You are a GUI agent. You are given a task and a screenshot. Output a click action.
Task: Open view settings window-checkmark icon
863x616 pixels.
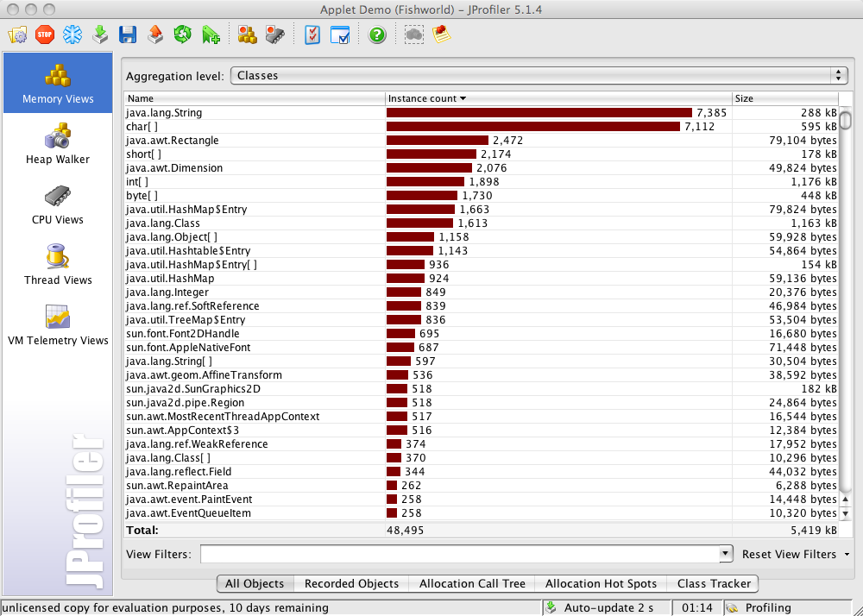pos(339,35)
